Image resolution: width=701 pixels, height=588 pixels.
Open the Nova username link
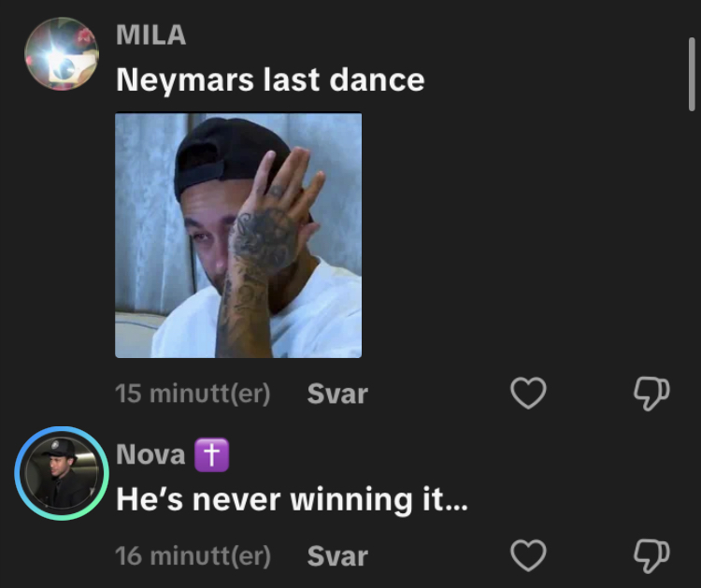tap(150, 454)
